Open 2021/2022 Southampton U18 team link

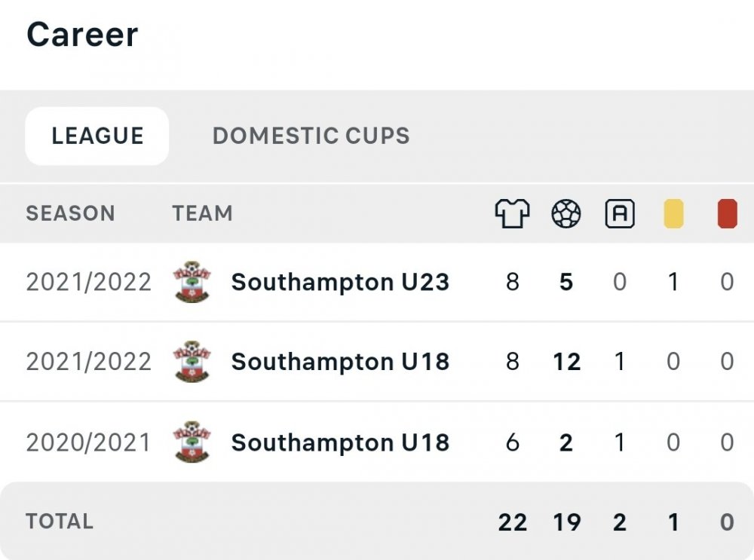pos(340,362)
